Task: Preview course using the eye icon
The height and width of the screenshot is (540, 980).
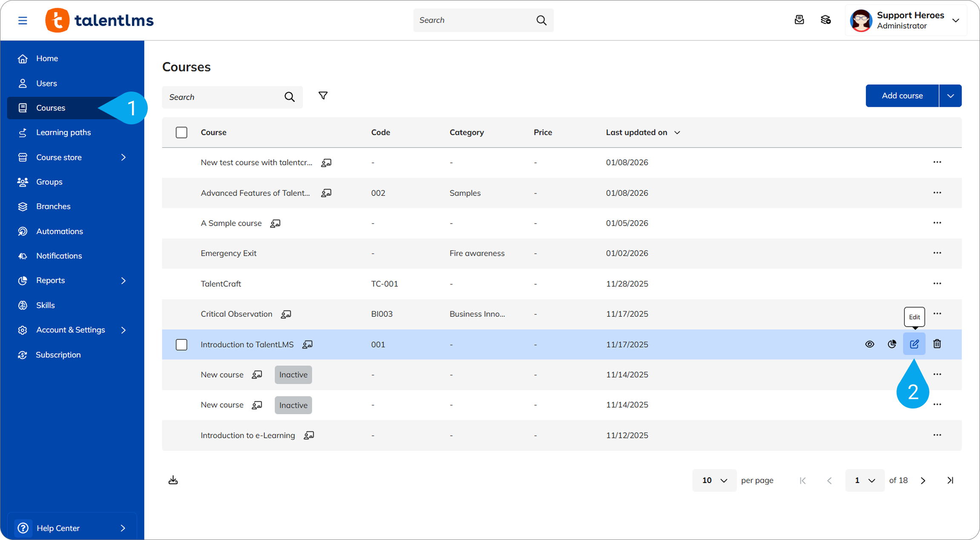Action: click(x=869, y=344)
